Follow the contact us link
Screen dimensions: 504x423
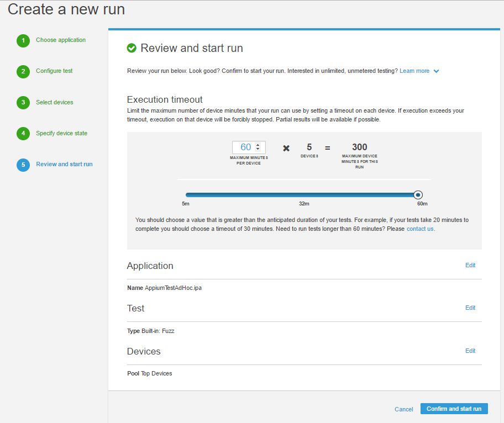click(420, 229)
